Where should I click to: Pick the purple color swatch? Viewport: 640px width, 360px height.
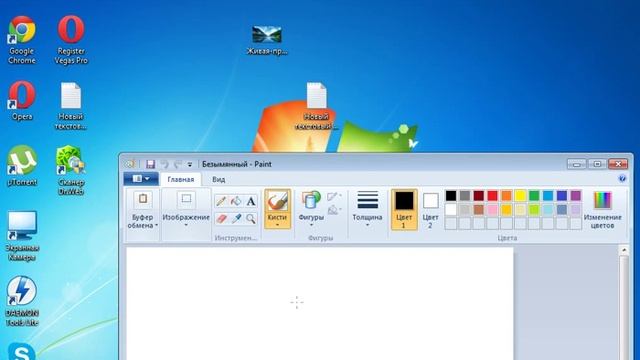click(576, 196)
